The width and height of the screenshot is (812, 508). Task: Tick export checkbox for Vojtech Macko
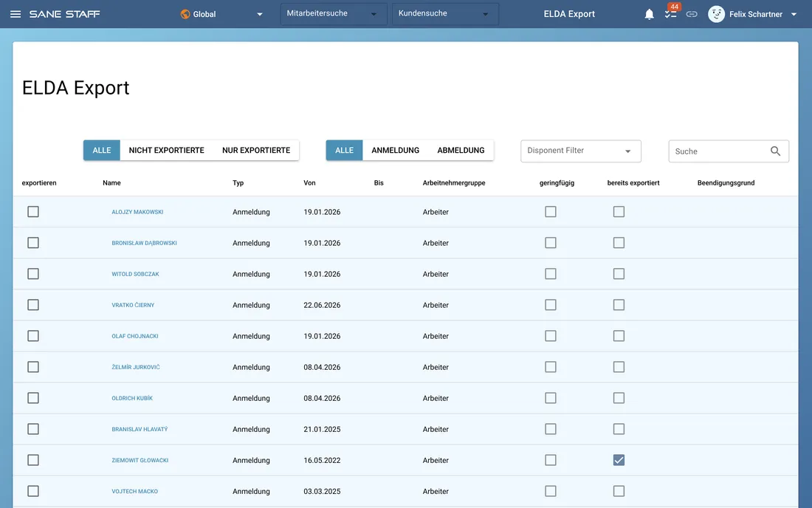(x=33, y=492)
